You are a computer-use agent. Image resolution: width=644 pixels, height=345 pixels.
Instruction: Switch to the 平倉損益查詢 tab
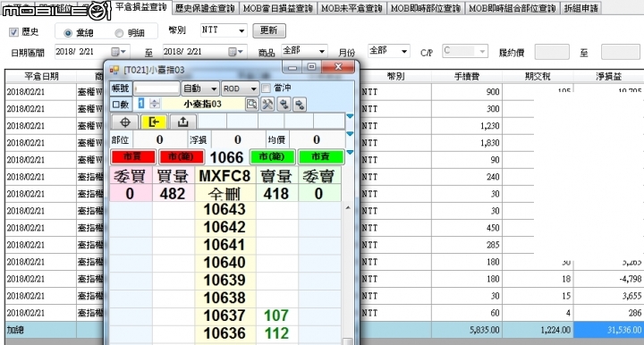coord(141,7)
